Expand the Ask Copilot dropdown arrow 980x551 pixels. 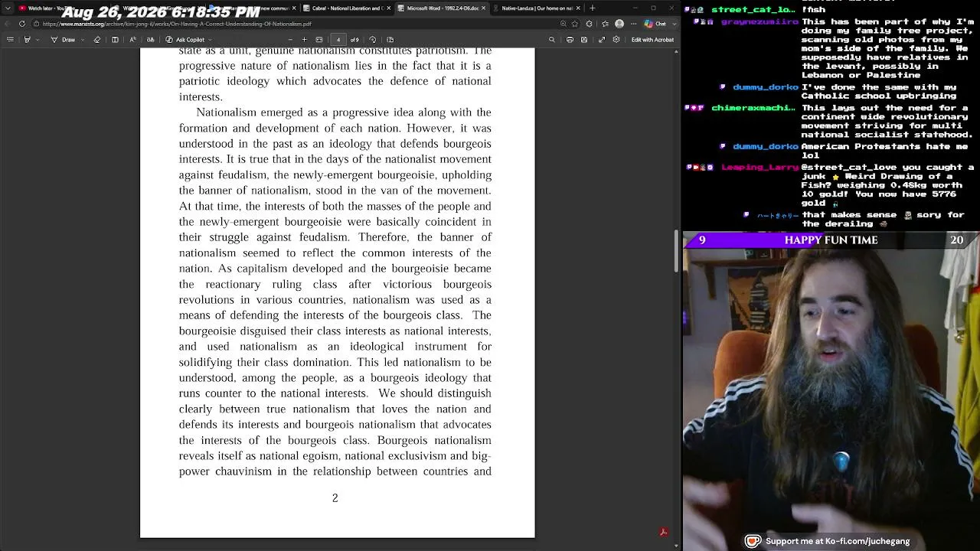point(210,40)
